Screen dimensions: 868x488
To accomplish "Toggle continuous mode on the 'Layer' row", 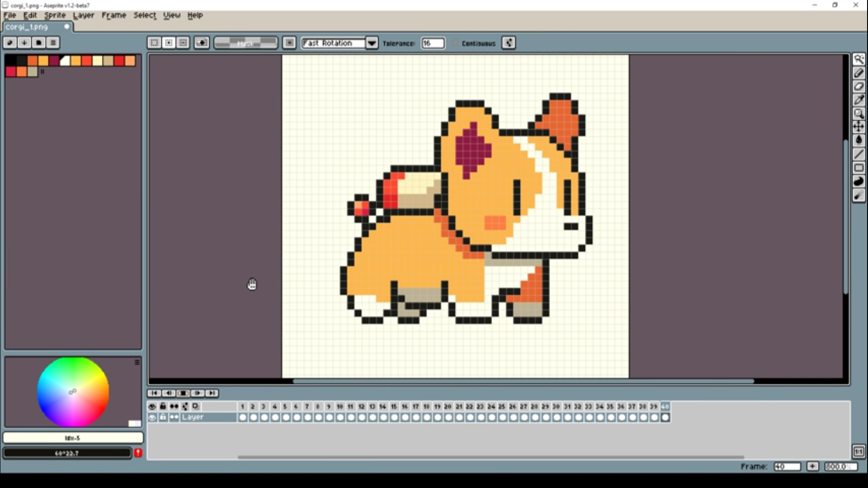I will (x=174, y=417).
